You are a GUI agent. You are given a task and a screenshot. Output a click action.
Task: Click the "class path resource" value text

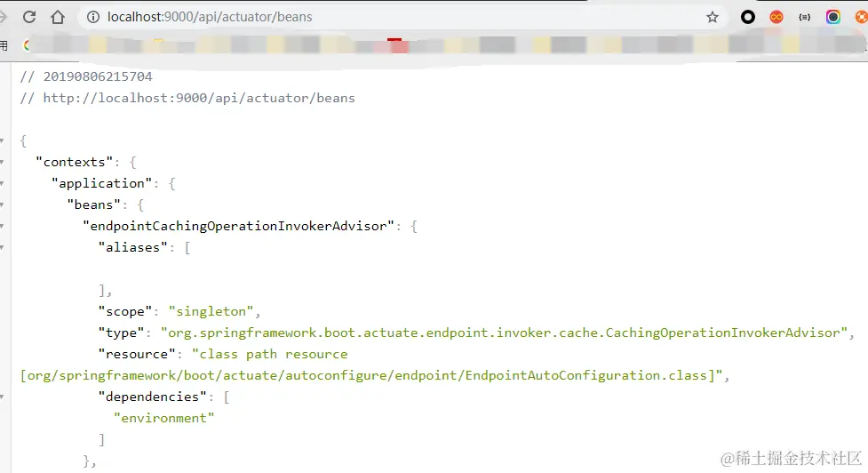[269, 354]
